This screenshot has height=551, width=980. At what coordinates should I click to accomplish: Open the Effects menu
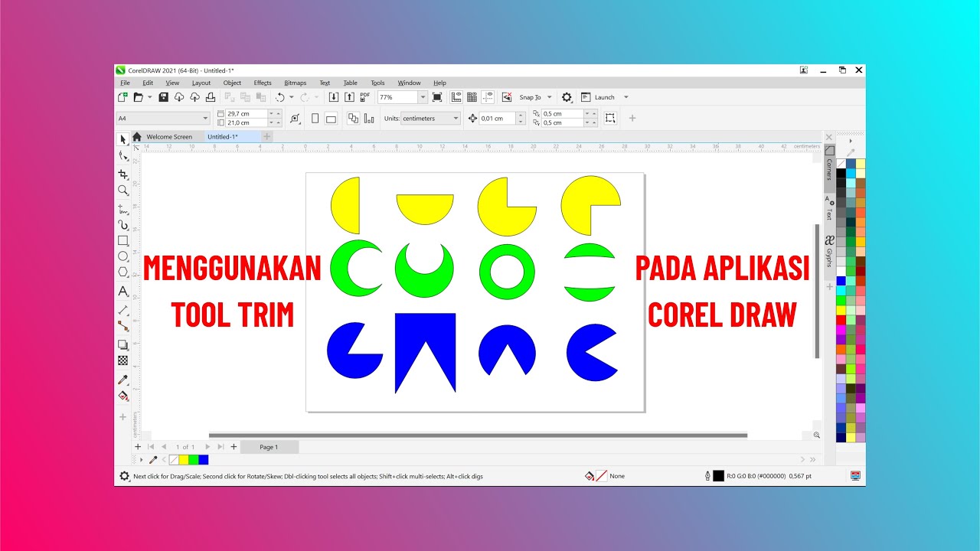[x=263, y=83]
